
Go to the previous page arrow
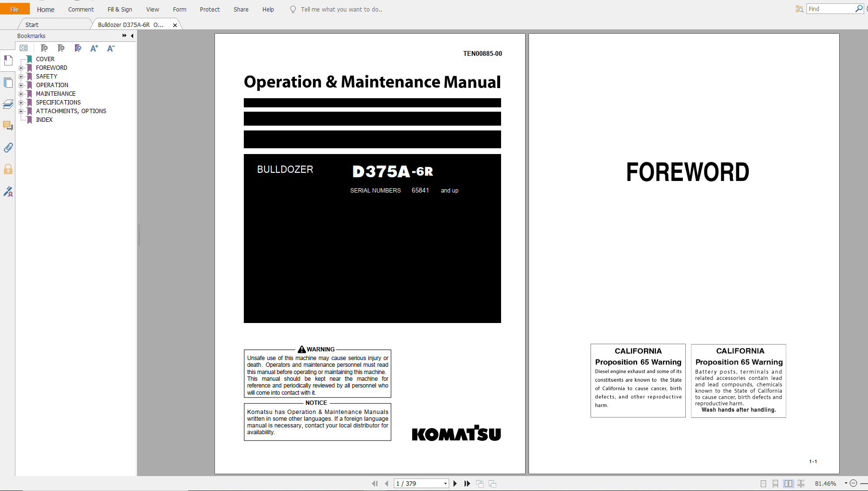coord(386,483)
